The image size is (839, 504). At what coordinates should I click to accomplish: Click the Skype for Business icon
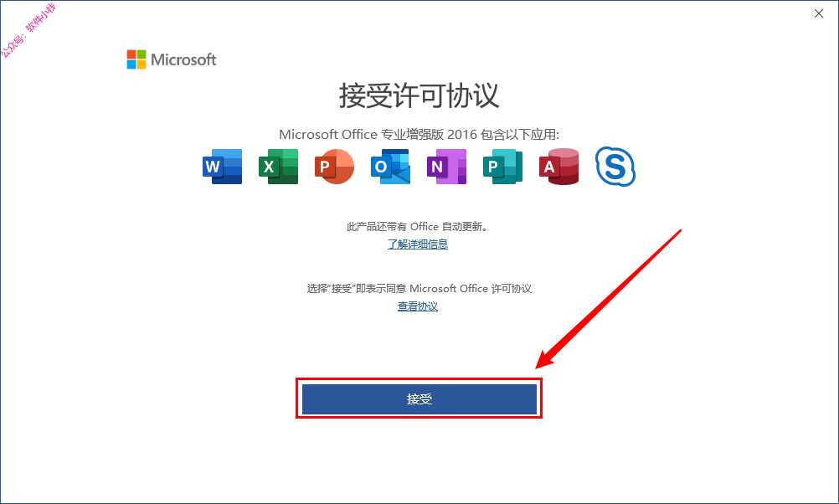pyautogui.click(x=615, y=167)
